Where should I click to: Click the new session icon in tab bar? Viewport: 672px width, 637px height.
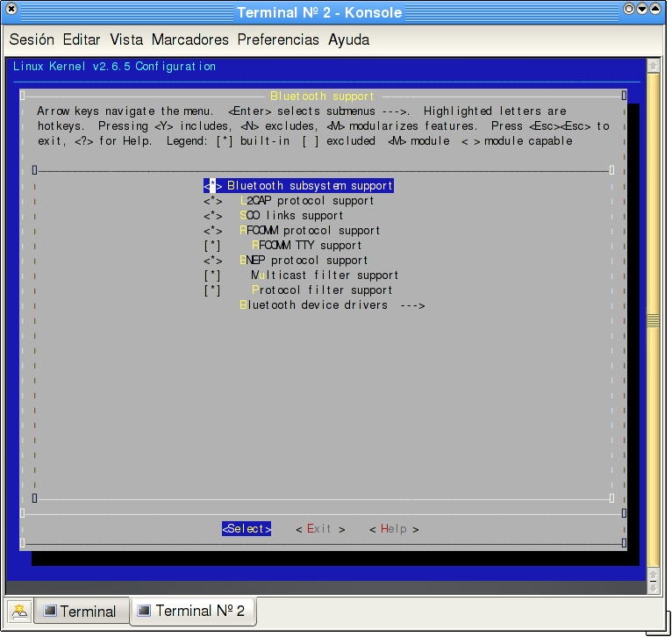click(x=19, y=611)
